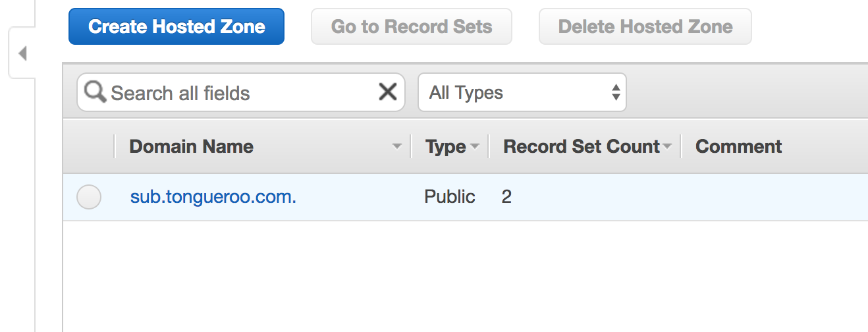Select the sub.tongueroo.com. radio button
This screenshot has height=332, width=868.
89,197
